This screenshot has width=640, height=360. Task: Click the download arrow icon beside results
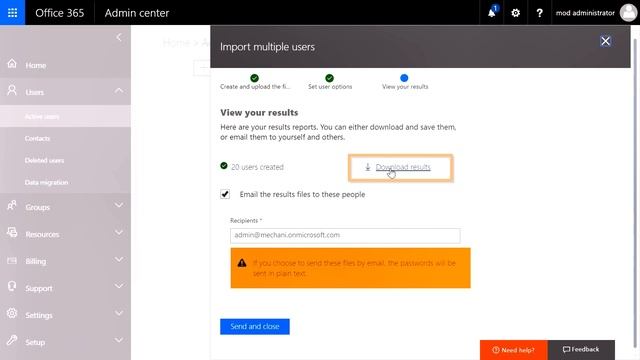[x=367, y=167]
